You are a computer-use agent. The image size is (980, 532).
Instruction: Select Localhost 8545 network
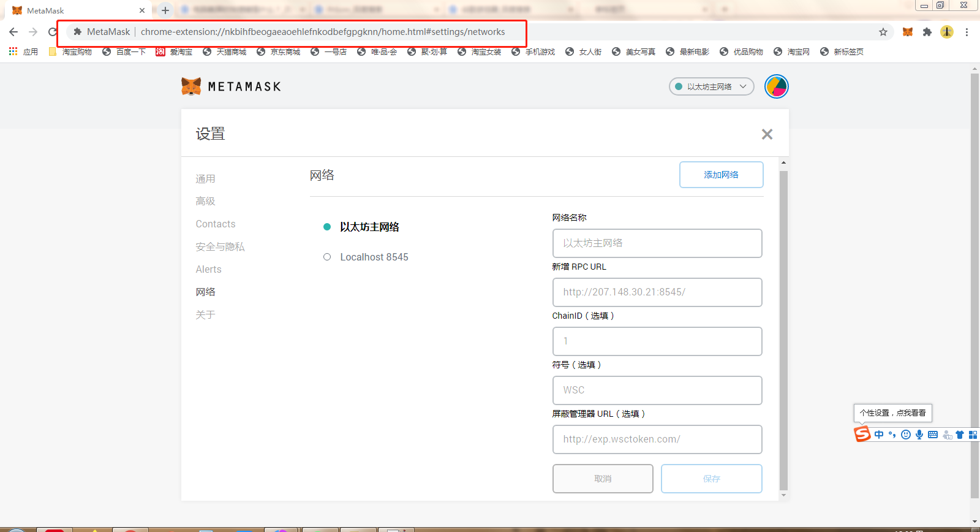coord(374,257)
